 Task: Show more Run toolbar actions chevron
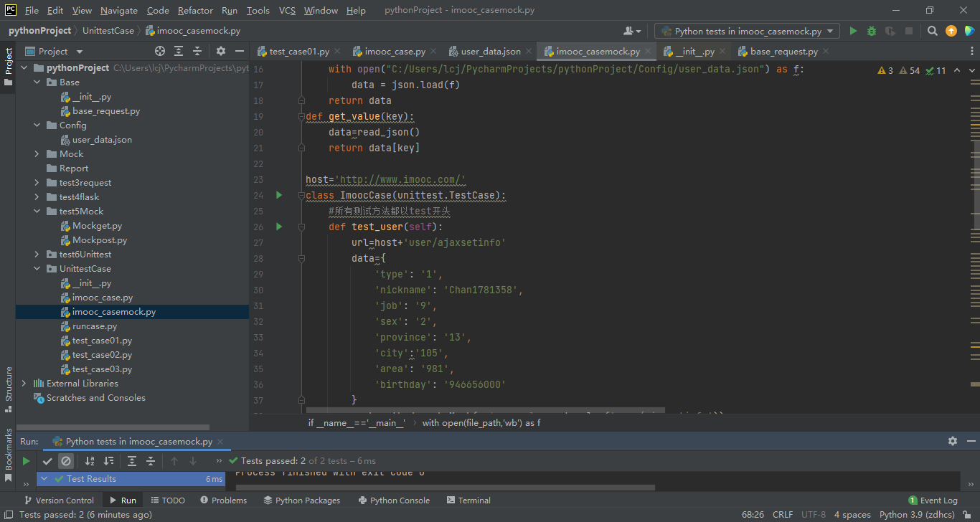click(217, 461)
